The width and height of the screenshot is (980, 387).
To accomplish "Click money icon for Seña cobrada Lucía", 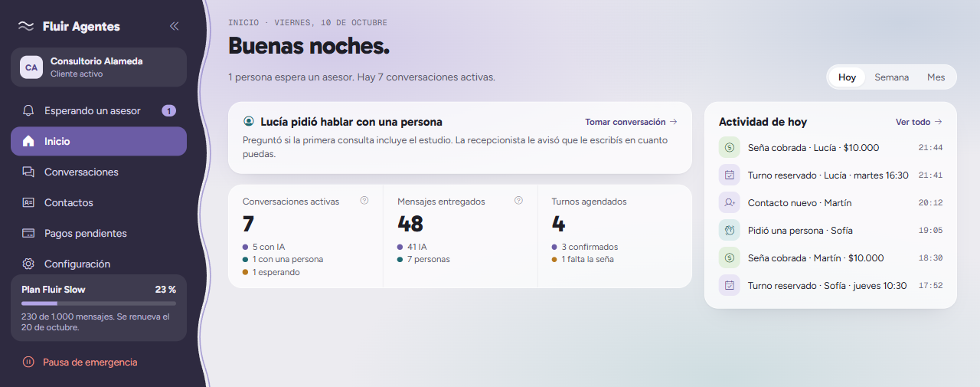I will [729, 147].
